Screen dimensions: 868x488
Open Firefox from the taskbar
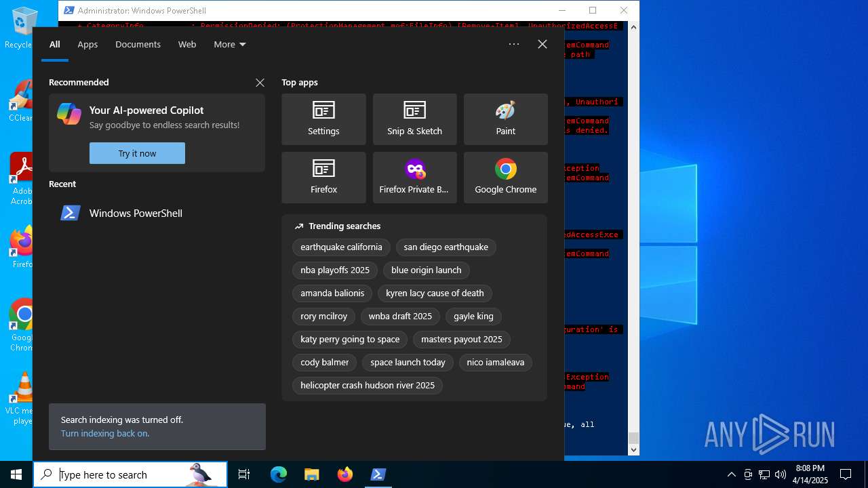click(x=345, y=474)
